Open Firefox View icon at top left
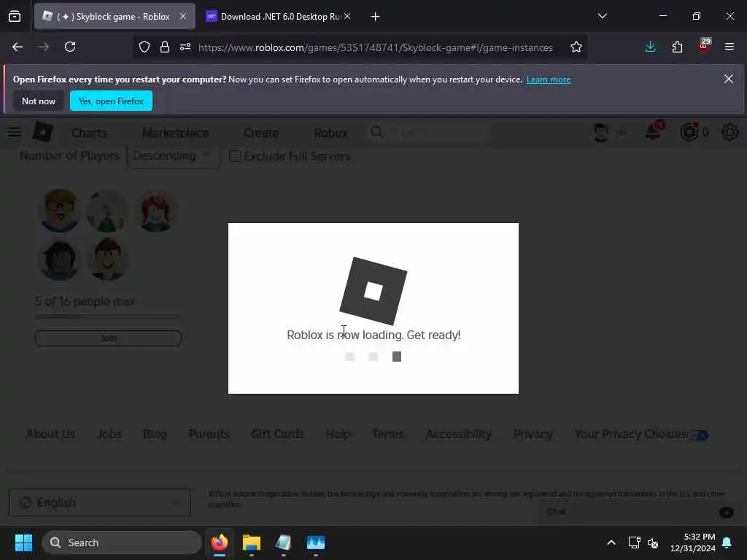 click(15, 17)
